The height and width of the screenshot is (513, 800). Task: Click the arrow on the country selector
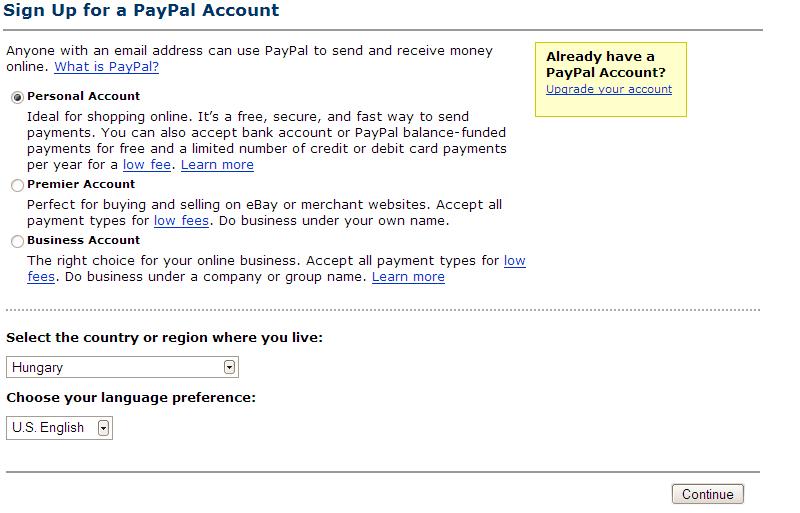230,368
